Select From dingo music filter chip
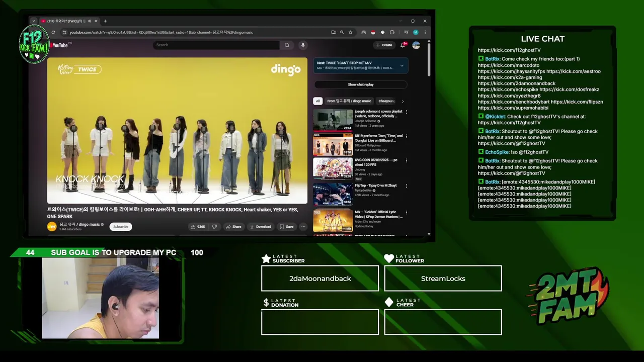This screenshot has width=644, height=362. coord(349,101)
